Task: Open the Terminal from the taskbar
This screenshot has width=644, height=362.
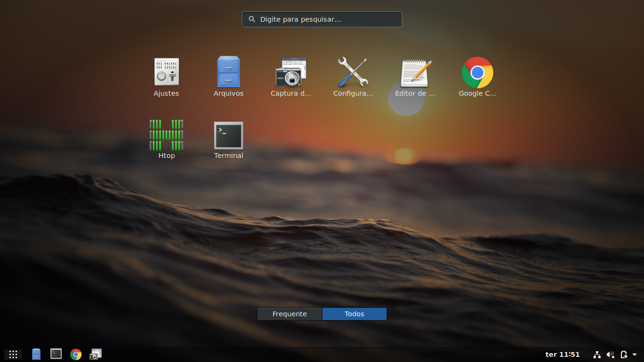Action: 56,354
